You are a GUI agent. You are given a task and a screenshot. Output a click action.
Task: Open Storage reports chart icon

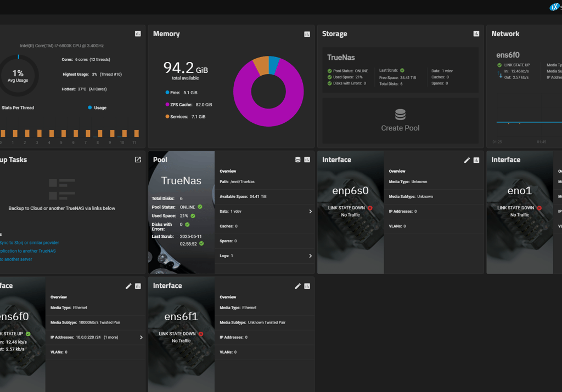point(476,33)
